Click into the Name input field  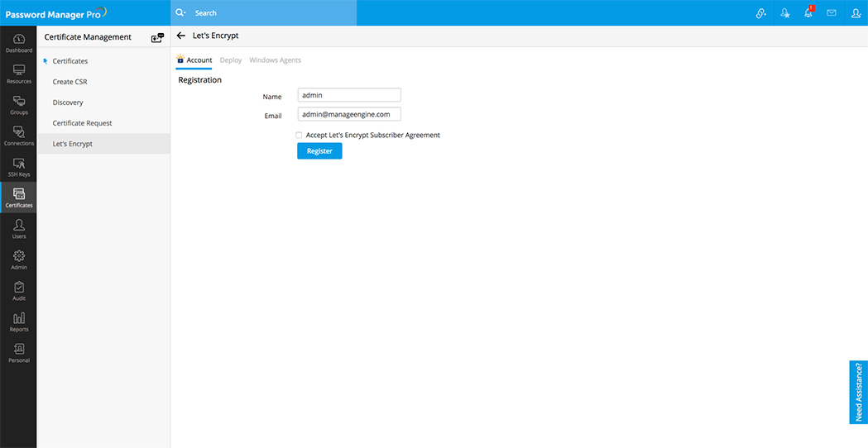(348, 95)
